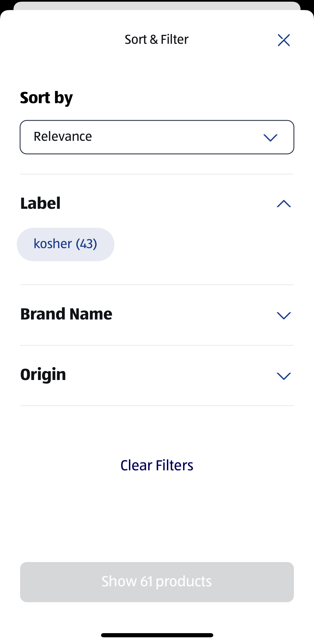Deselect the kosher (43) filter chip
The width and height of the screenshot is (314, 644).
(x=66, y=244)
